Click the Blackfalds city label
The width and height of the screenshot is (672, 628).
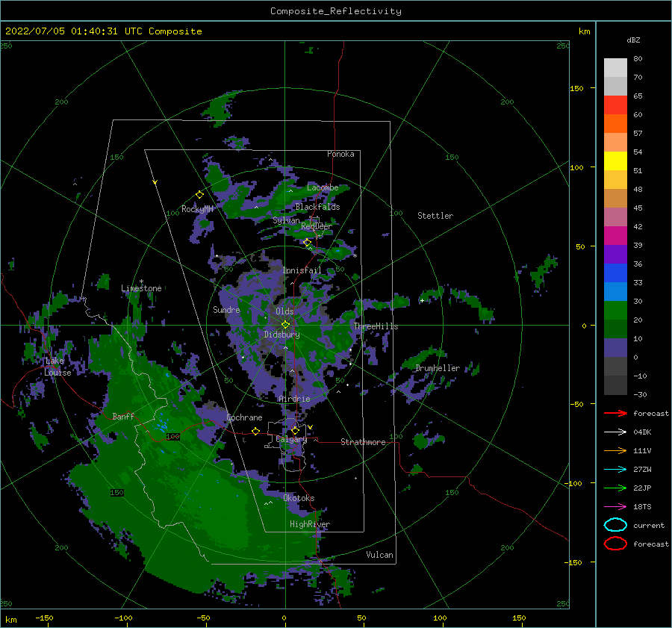(317, 207)
